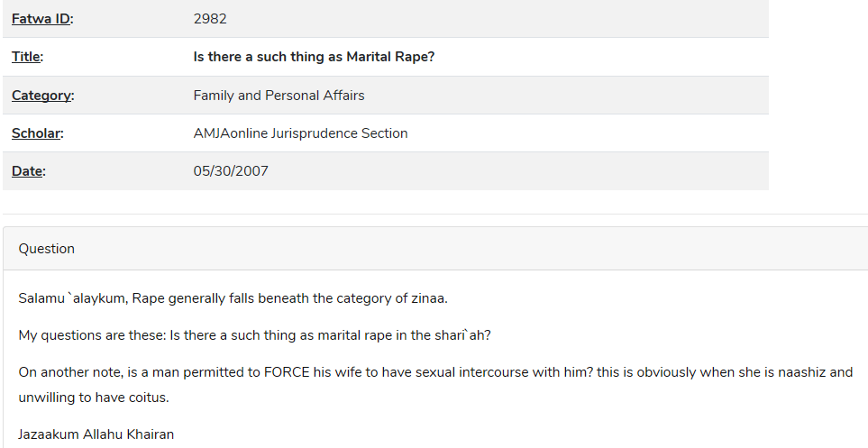This screenshot has width=868, height=448.
Task: Click the Date field label
Action: coord(28,171)
